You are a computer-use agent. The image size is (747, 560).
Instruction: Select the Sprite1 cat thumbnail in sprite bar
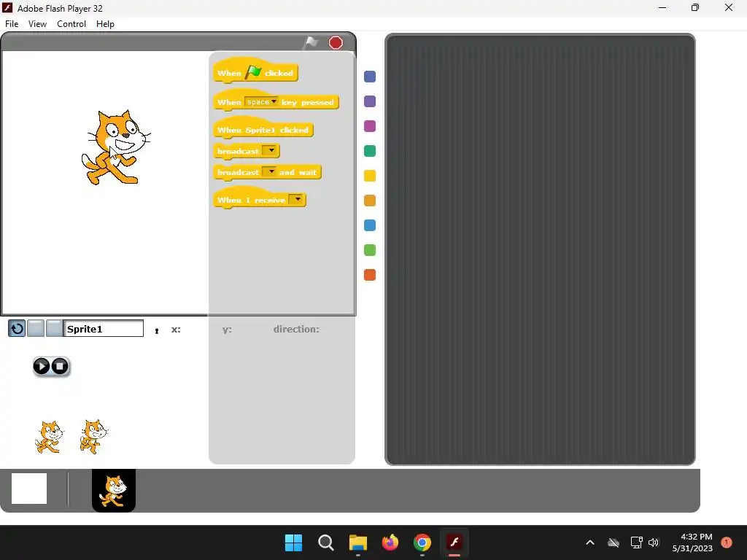(114, 491)
